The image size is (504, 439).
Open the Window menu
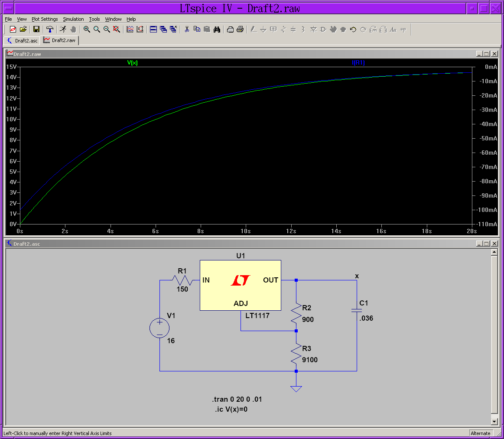(x=114, y=19)
